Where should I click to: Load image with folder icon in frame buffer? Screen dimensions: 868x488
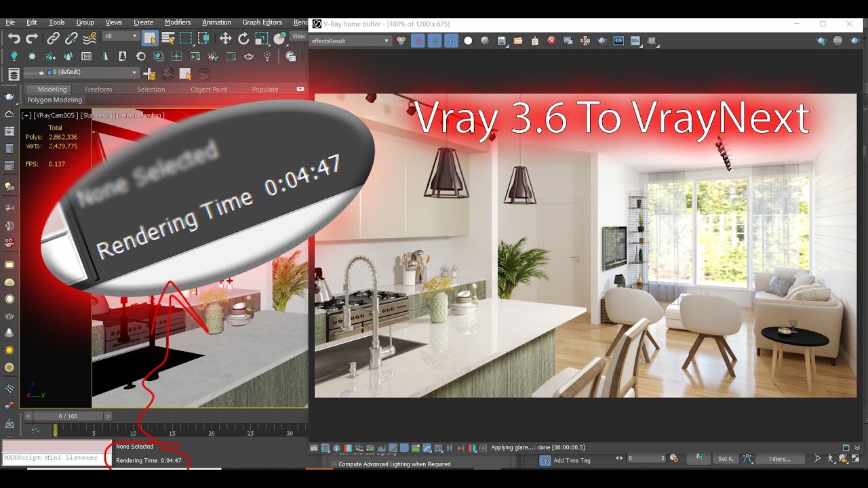pos(518,41)
